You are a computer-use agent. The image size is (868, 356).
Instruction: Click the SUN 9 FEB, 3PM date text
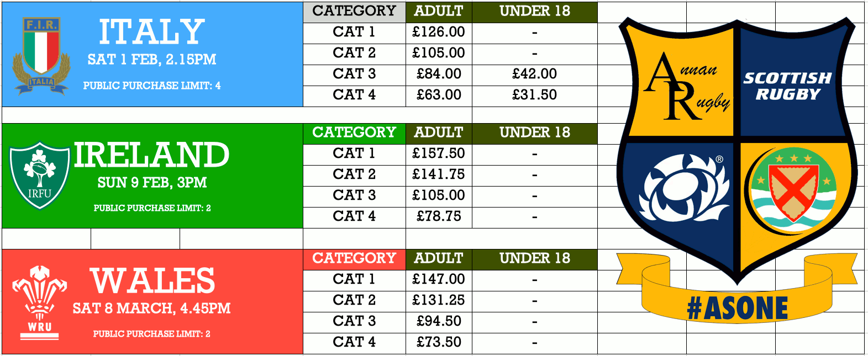point(152,183)
